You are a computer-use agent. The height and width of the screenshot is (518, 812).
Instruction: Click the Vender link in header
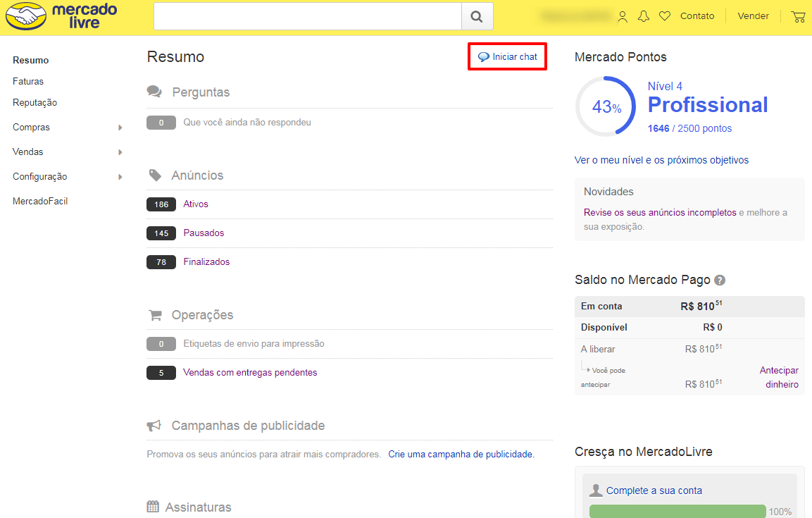click(x=753, y=16)
